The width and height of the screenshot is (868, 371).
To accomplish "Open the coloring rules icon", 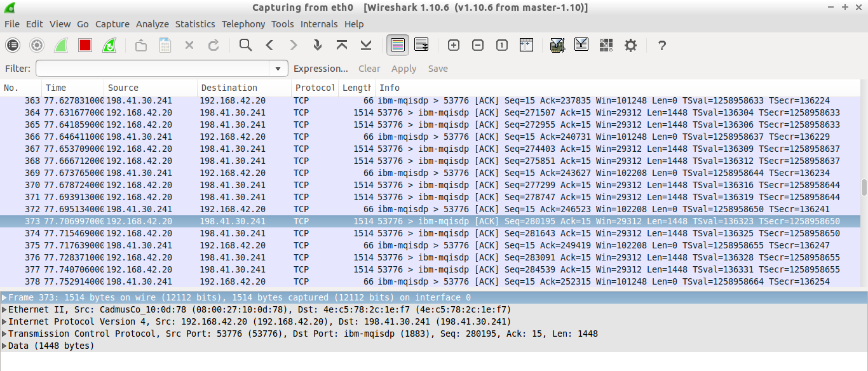I will point(606,45).
